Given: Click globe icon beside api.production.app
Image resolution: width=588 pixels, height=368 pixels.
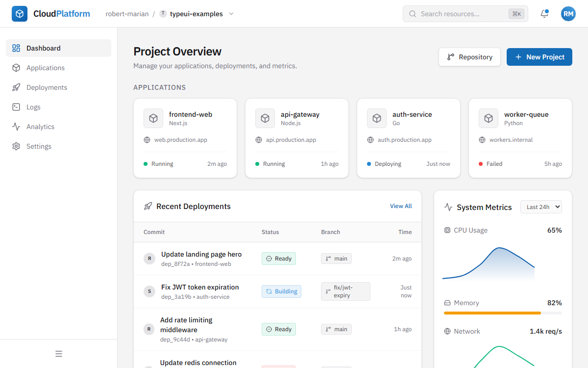Looking at the screenshot, I should coord(259,140).
